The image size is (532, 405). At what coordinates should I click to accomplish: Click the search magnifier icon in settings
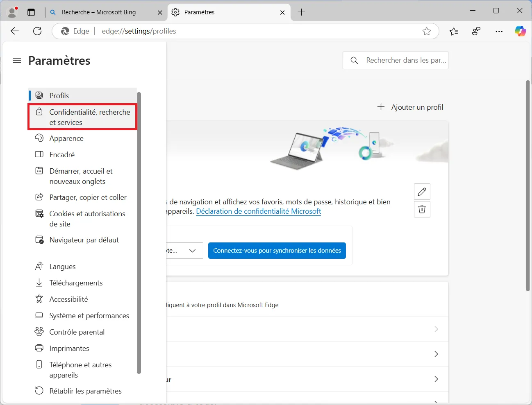coord(355,61)
